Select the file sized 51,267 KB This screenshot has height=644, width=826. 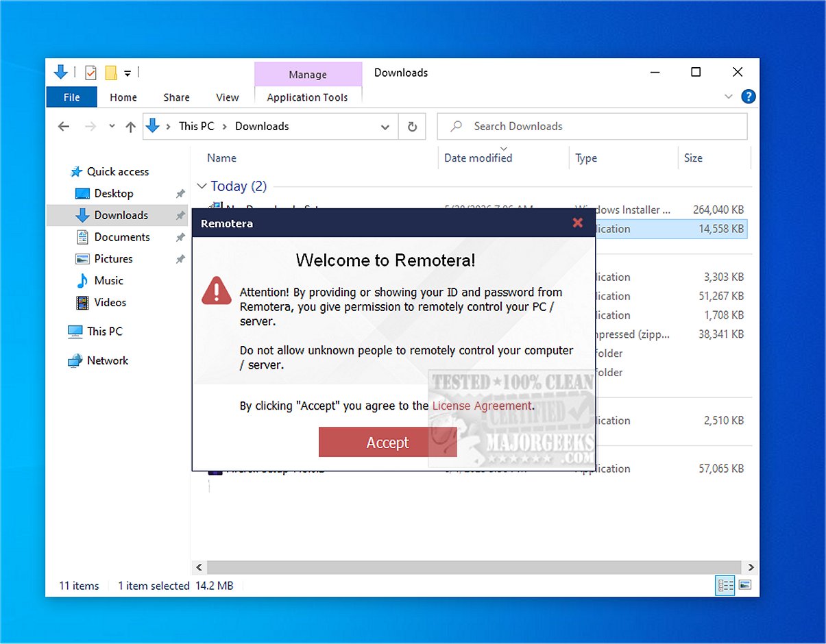tap(721, 296)
